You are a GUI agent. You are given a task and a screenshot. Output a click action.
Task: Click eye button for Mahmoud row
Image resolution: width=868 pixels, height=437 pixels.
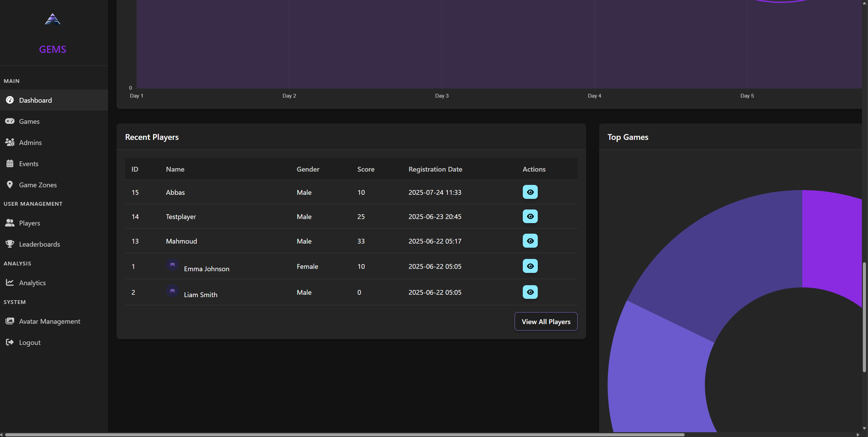coord(530,241)
